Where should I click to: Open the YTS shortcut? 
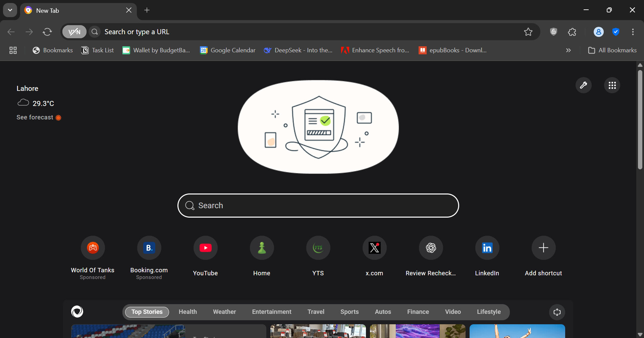[x=318, y=248]
